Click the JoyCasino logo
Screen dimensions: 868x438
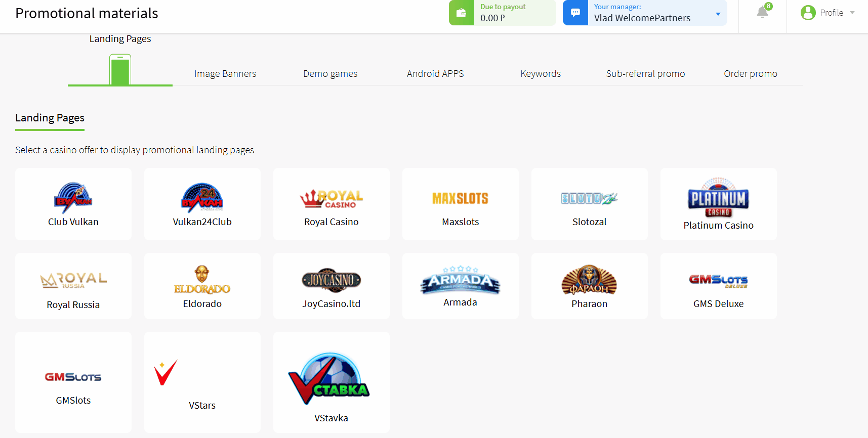click(x=332, y=280)
